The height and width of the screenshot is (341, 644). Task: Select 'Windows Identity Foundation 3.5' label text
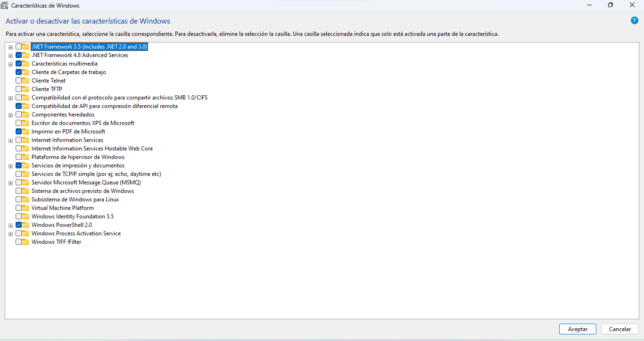[x=73, y=216]
